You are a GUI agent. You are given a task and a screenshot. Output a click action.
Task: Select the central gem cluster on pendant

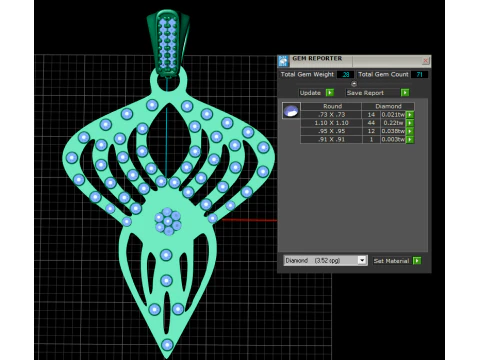pyautogui.click(x=168, y=221)
